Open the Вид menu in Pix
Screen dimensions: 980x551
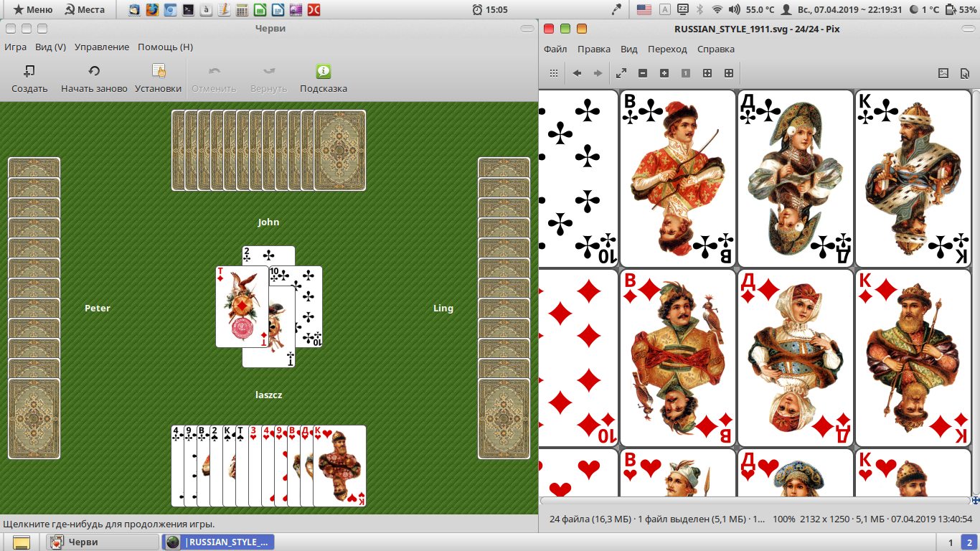629,49
